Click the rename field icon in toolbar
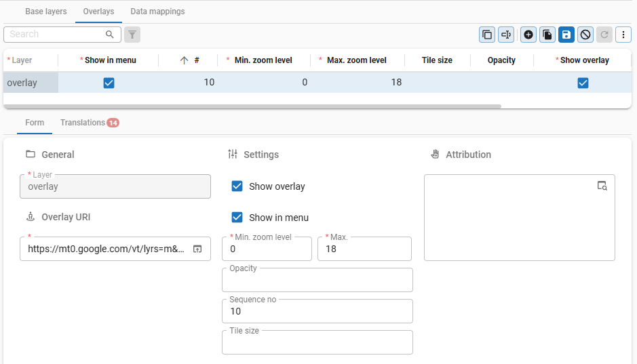 [505, 35]
